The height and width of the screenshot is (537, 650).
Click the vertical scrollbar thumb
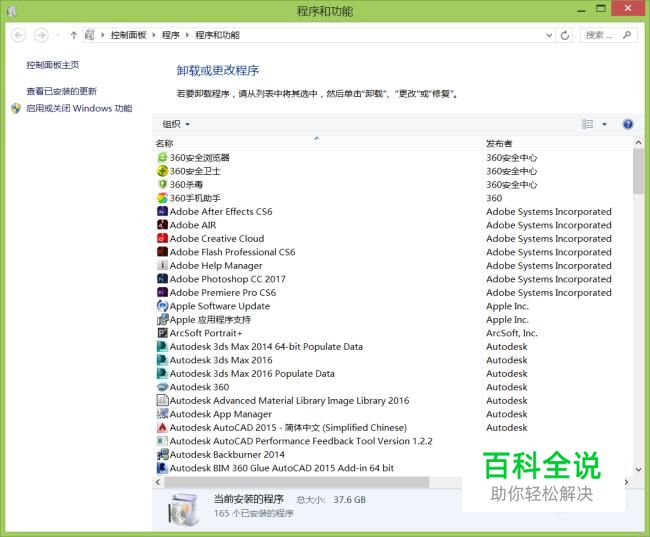638,171
